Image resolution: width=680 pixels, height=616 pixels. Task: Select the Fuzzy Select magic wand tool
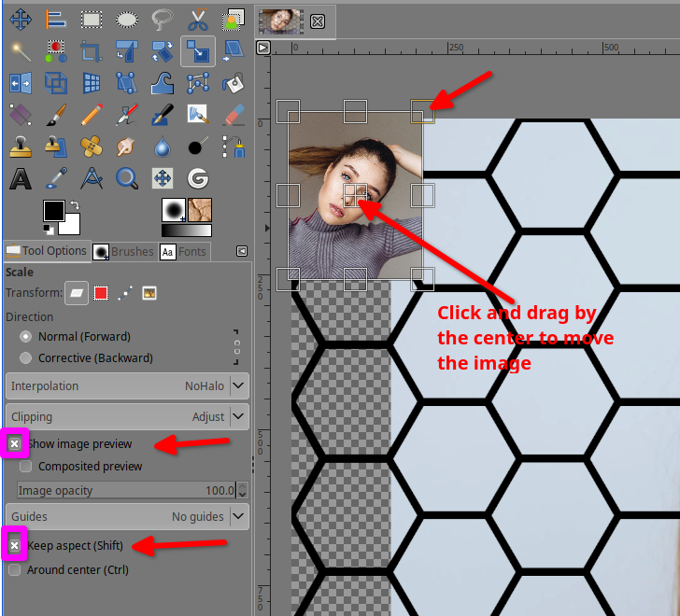[x=21, y=51]
